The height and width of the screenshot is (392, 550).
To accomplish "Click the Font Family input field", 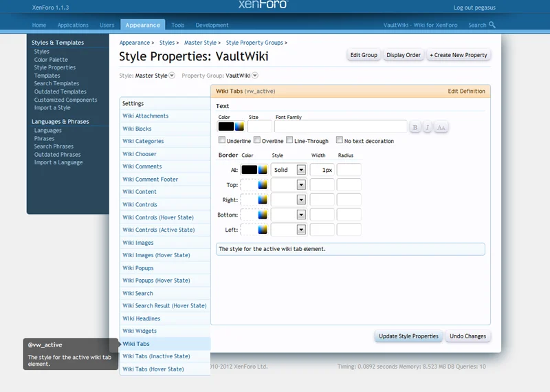I will (x=340, y=127).
